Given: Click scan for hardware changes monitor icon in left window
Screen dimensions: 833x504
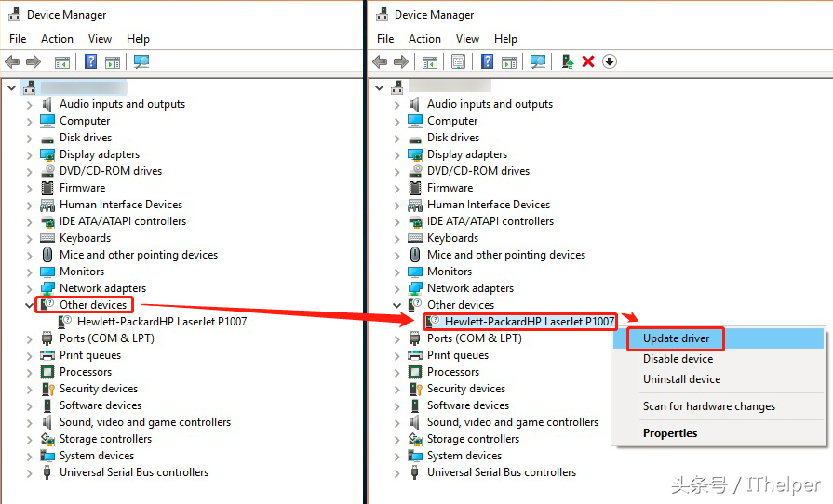Looking at the screenshot, I should click(141, 61).
